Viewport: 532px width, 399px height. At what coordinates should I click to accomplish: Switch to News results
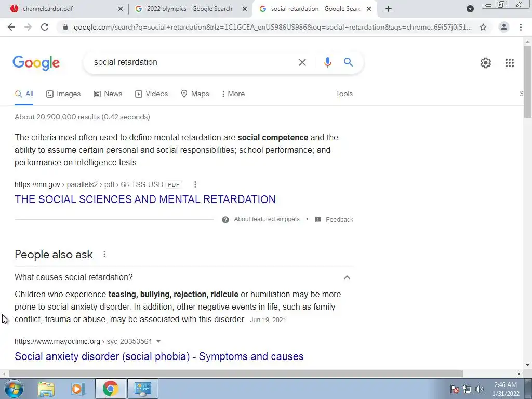[108, 94]
